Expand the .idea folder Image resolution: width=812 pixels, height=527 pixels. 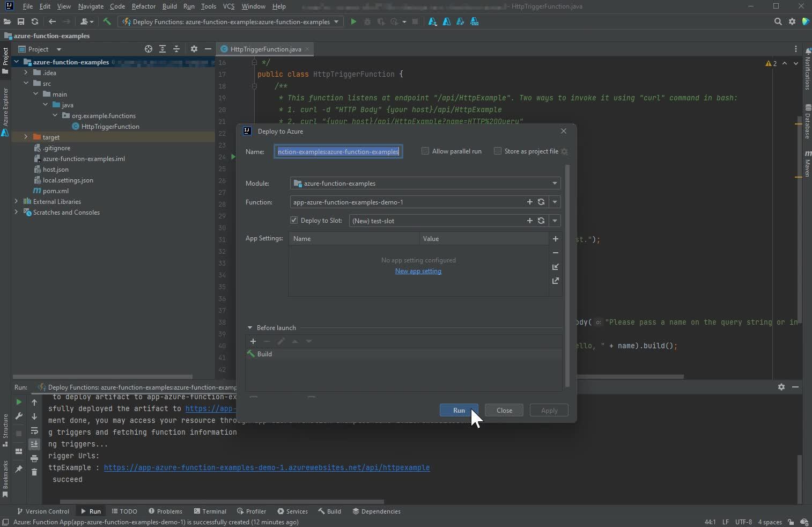pyautogui.click(x=26, y=73)
